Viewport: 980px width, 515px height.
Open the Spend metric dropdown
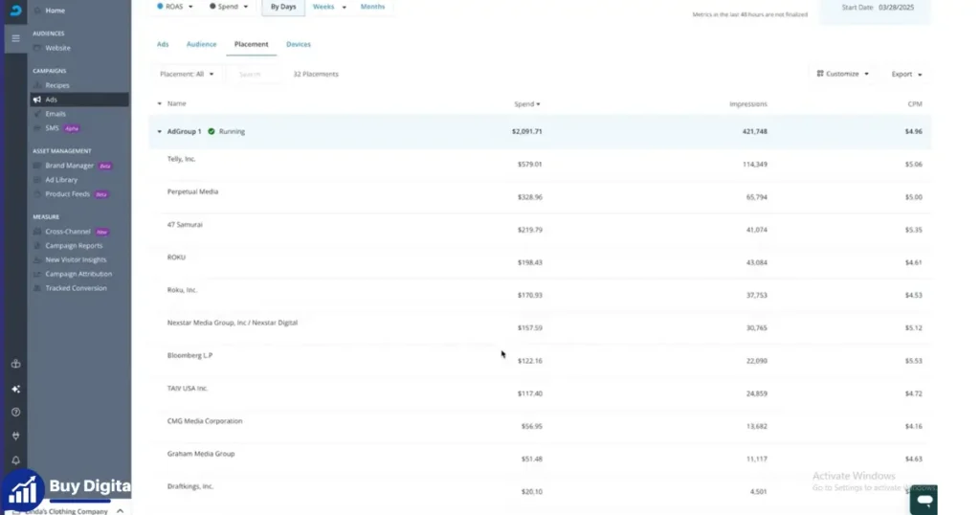tap(229, 7)
